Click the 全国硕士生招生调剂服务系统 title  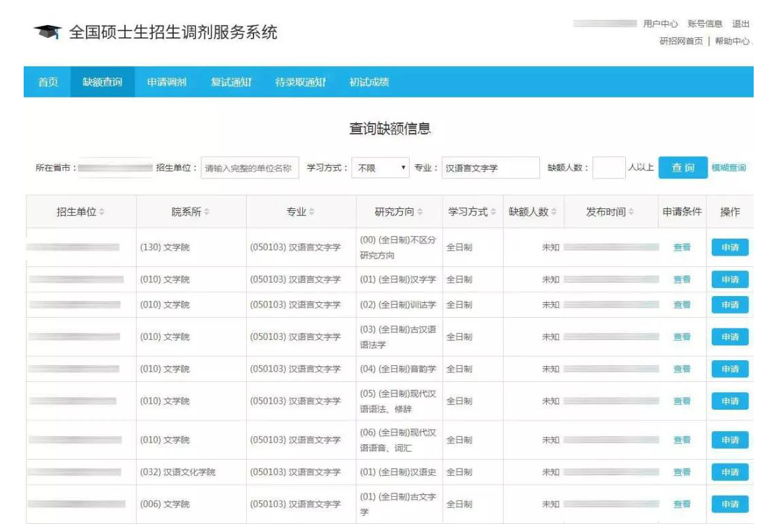click(173, 32)
